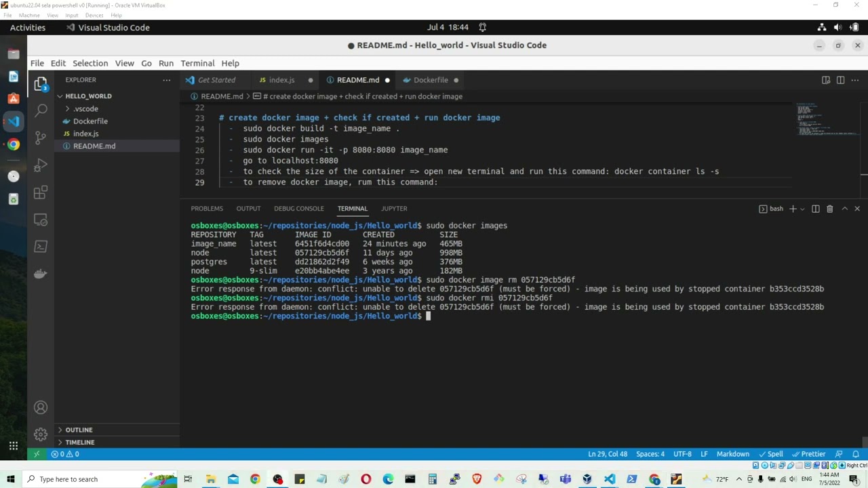
Task: Open Ubuntu volume indicator in top bar
Action: 837,27
